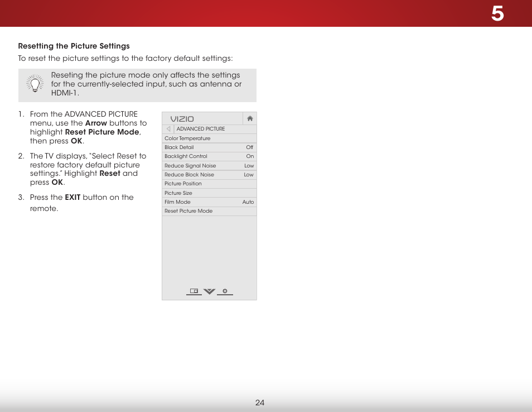532x412 pixels.
Task: Choose Reset Picture Mode in the menu
Action: click(209, 211)
